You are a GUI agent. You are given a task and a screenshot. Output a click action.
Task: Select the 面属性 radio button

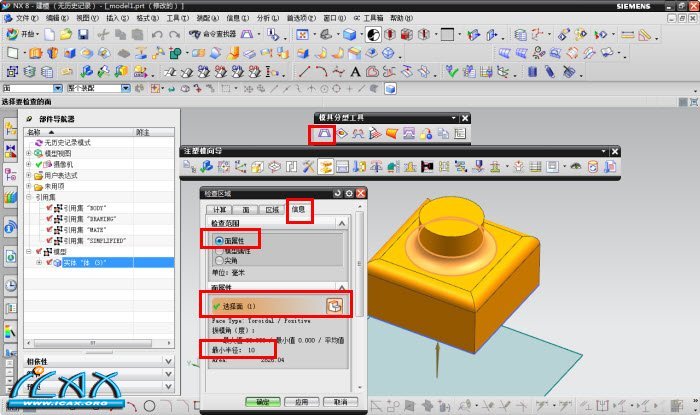pos(219,241)
